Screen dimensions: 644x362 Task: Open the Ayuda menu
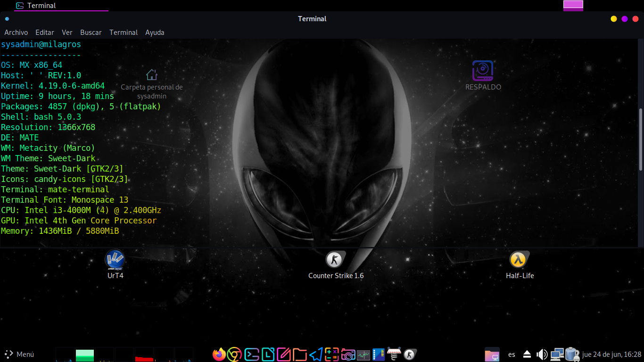point(155,33)
